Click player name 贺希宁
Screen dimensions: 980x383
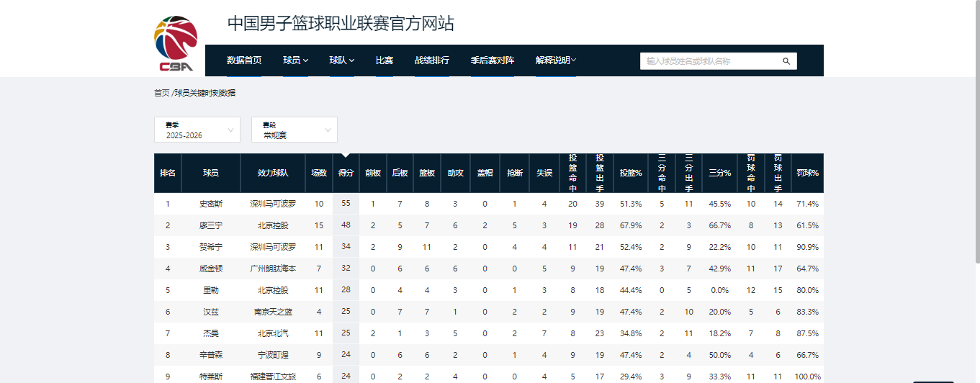[211, 247]
